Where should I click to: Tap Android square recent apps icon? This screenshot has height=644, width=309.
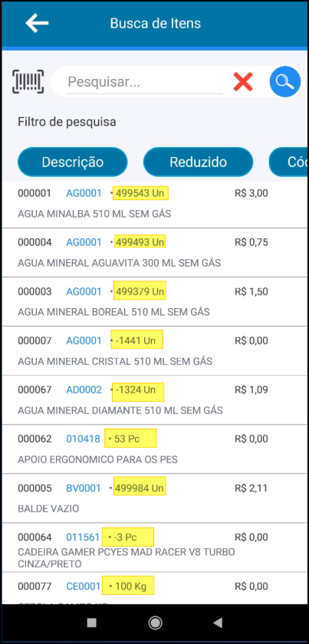tap(92, 623)
